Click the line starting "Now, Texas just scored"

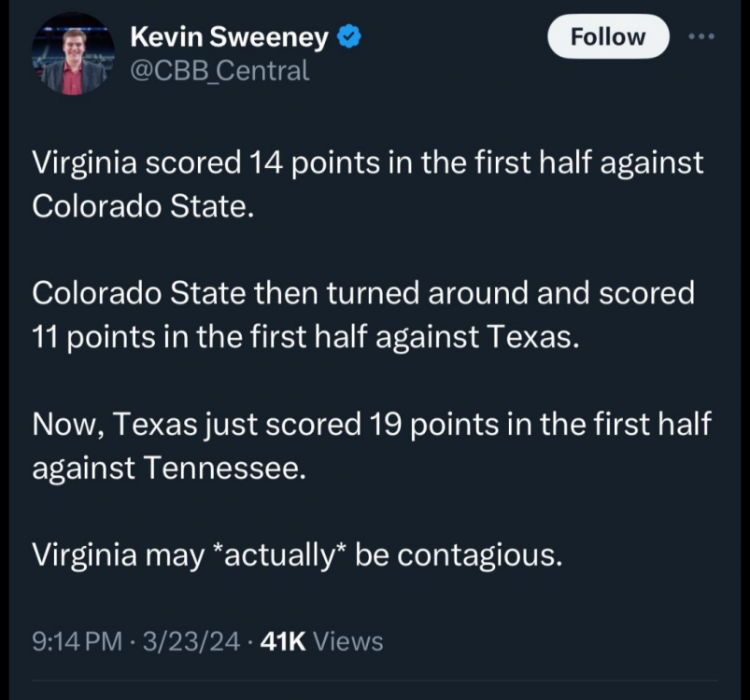pos(372,424)
